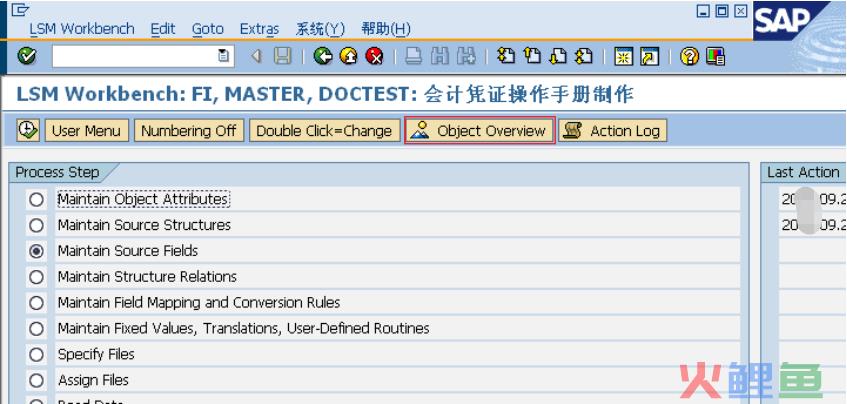This screenshot has height=404, width=847.
Task: Click the Customize Local Layout monitor icon
Action: pyautogui.click(x=716, y=56)
